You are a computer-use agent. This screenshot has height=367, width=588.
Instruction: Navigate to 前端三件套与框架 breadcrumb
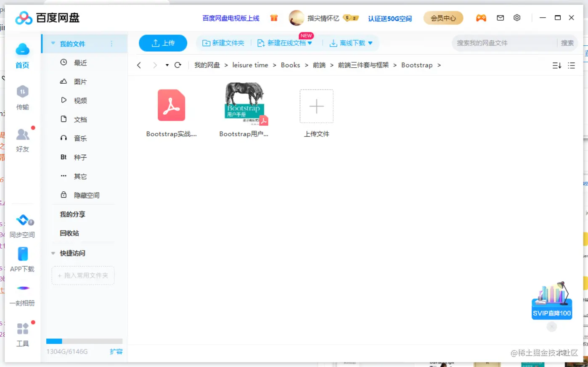click(363, 65)
